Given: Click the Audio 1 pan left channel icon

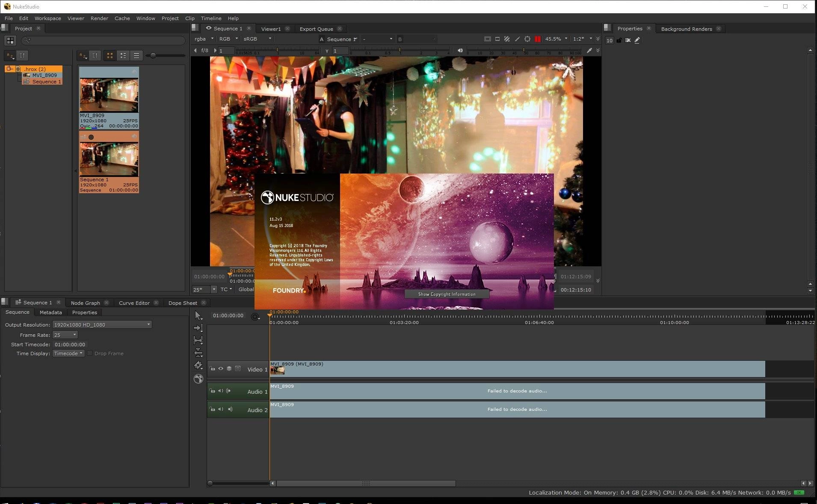Looking at the screenshot, I should click(228, 391).
